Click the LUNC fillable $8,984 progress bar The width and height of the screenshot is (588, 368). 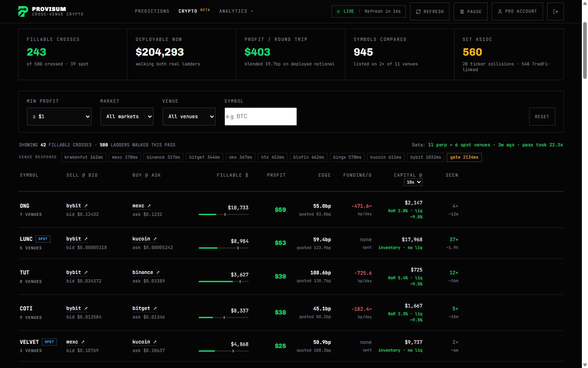[x=224, y=248]
